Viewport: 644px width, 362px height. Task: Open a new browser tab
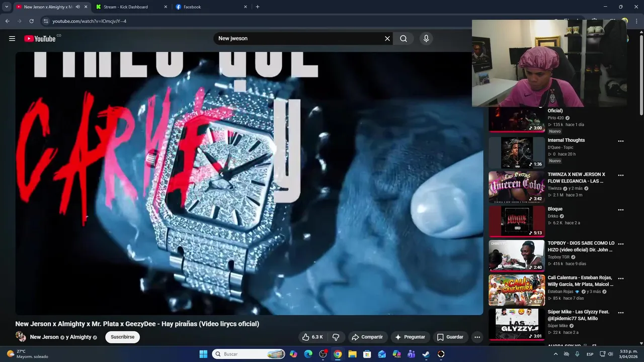click(x=258, y=7)
